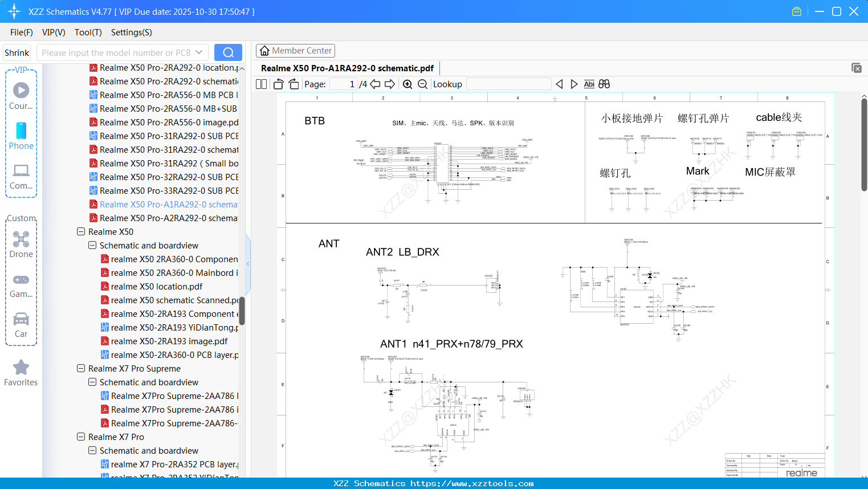Go to the next page arrow
The height and width of the screenshot is (489, 868).
[390, 84]
